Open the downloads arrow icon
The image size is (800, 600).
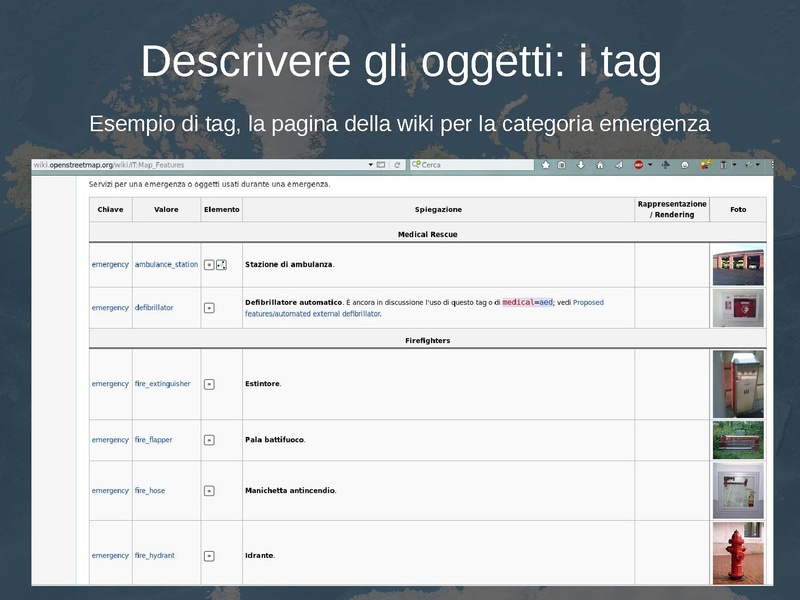581,165
